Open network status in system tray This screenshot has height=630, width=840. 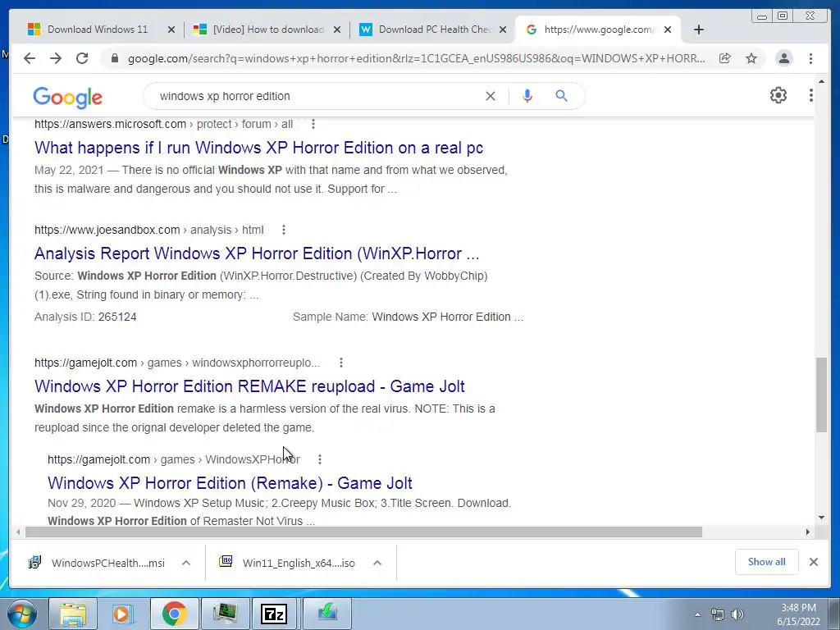click(717, 614)
